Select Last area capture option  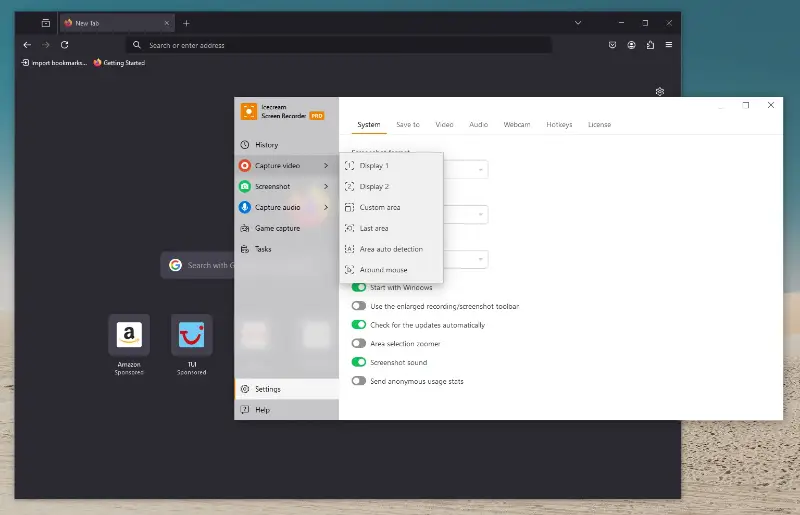click(x=391, y=228)
